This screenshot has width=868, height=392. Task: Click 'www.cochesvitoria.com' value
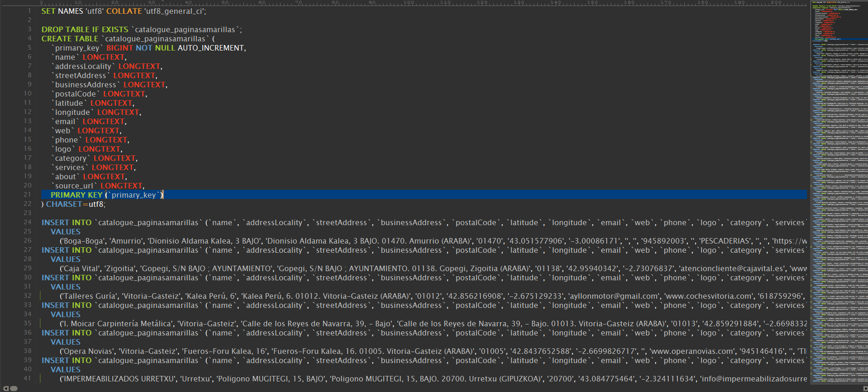tap(709, 296)
